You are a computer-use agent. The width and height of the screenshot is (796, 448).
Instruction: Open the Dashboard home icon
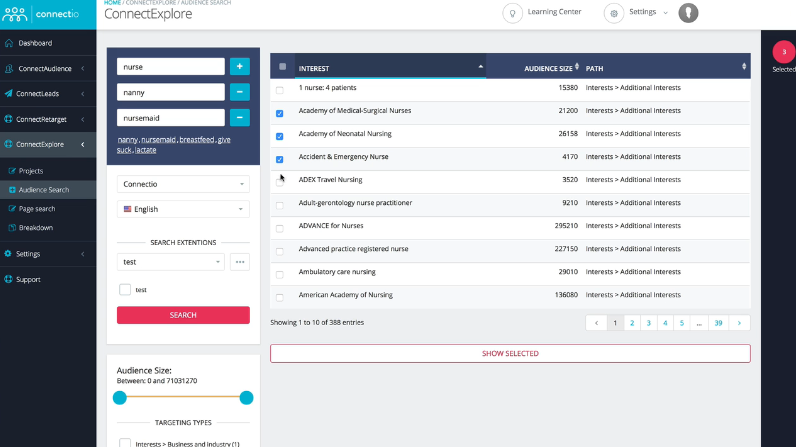9,43
